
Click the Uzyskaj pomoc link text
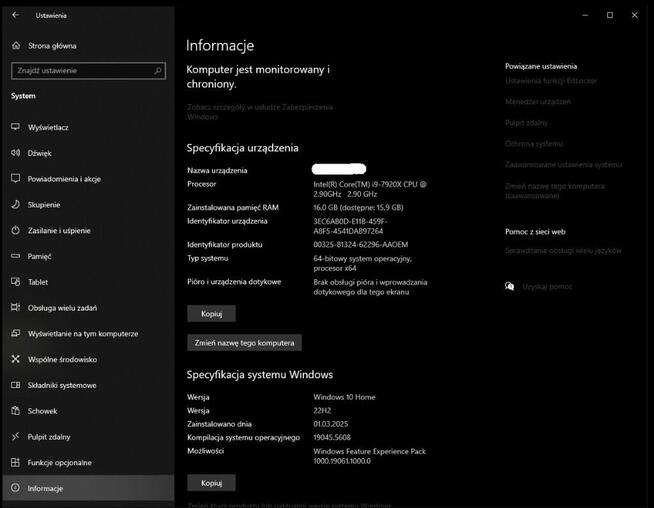547,287
